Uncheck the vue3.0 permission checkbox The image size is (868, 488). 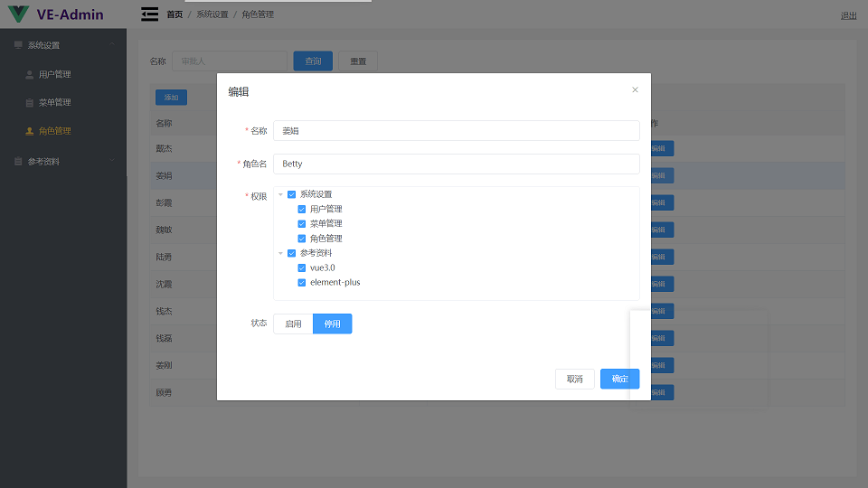coord(302,267)
